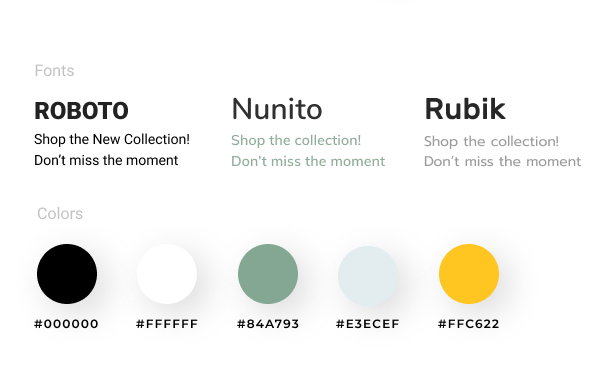The width and height of the screenshot is (616, 376).
Task: Click the Rubik font heading
Action: [465, 109]
